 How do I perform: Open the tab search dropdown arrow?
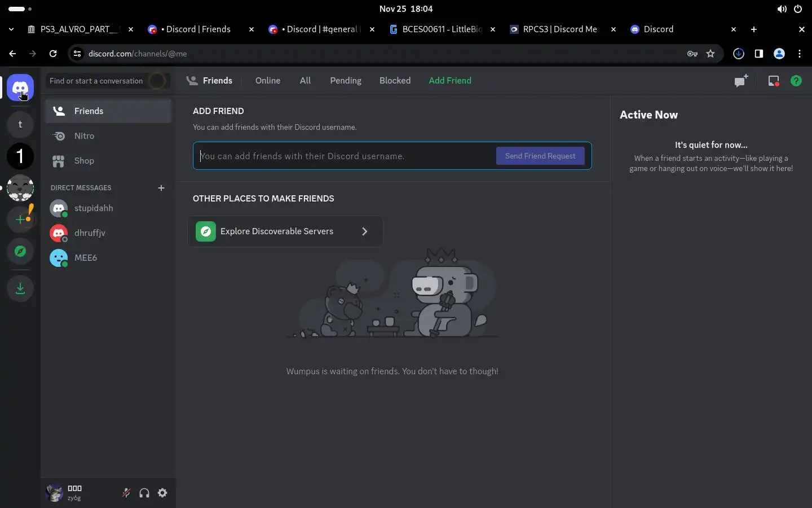[x=11, y=29]
